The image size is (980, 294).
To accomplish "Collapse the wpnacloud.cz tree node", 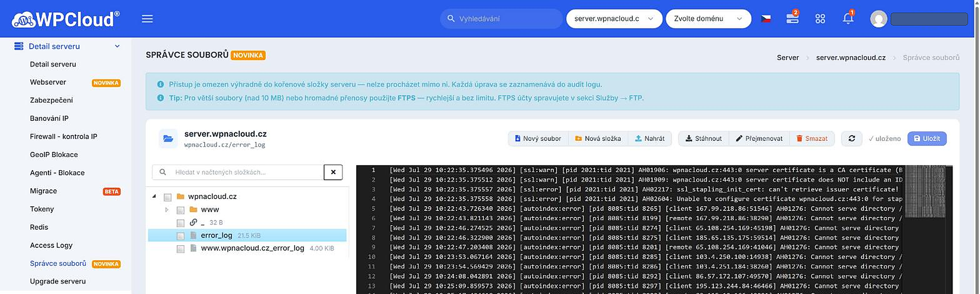I will click(x=154, y=196).
